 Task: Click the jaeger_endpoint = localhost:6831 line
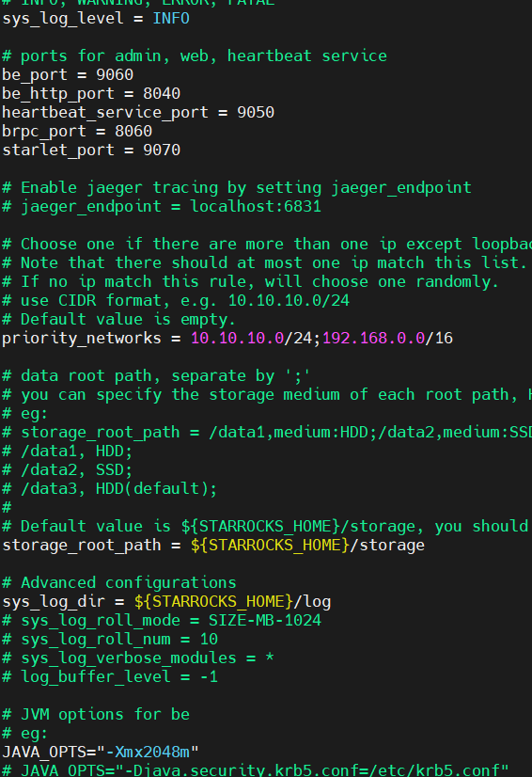(x=162, y=207)
